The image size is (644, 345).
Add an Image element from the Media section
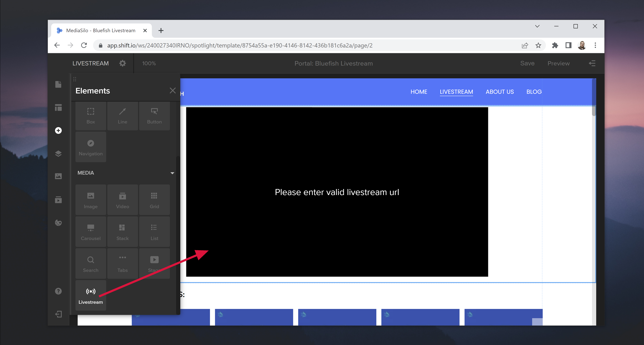91,199
